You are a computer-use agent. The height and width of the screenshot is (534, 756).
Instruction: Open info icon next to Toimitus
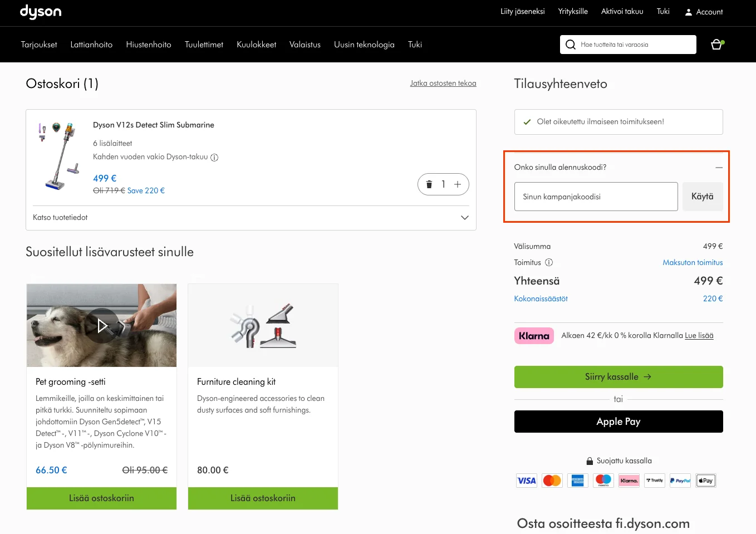(x=549, y=262)
